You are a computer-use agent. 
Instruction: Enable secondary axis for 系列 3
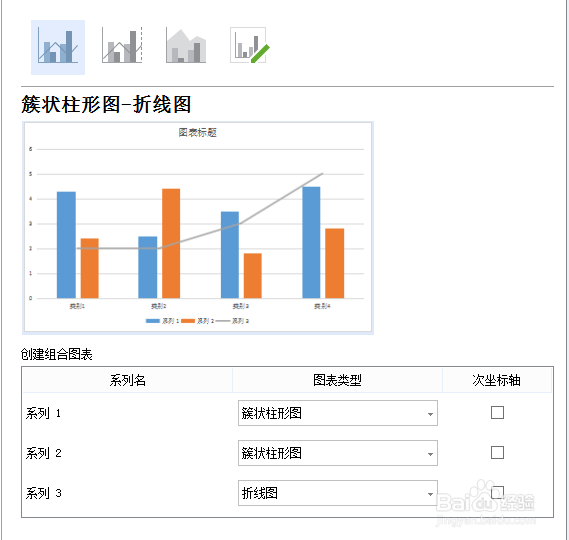(497, 492)
